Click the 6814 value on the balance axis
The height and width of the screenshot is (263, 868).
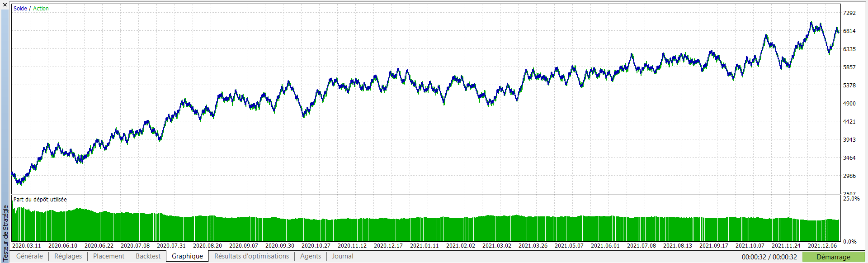pyautogui.click(x=849, y=31)
